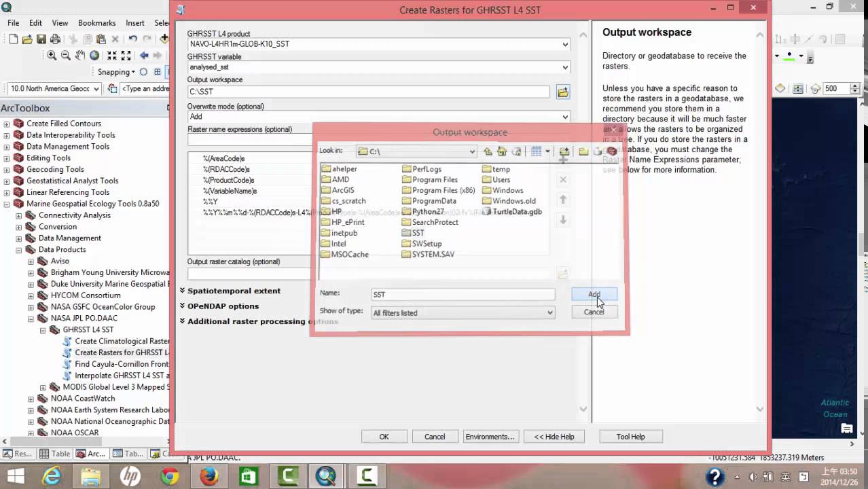The width and height of the screenshot is (868, 489).
Task: Click the Home folder icon in browse dialog
Action: pyautogui.click(x=502, y=151)
